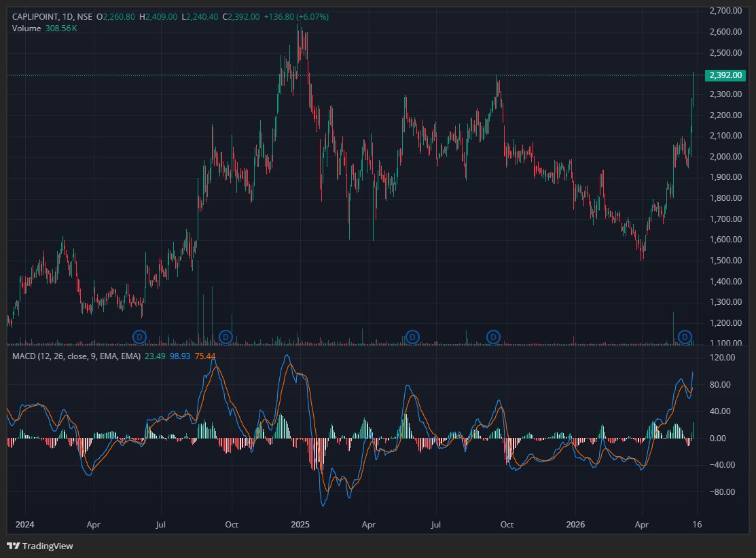Open the TradingView logo link
756x558 pixels.
(39, 546)
